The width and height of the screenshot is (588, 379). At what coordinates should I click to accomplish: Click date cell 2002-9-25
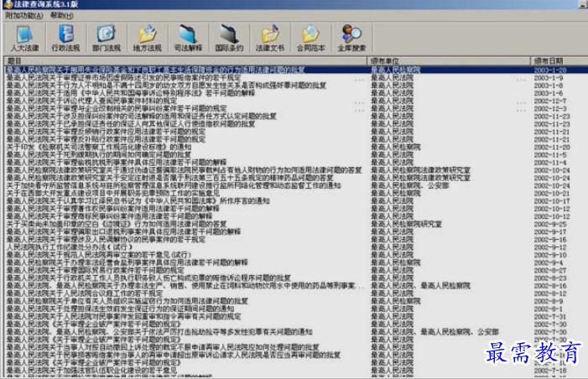tap(550, 224)
